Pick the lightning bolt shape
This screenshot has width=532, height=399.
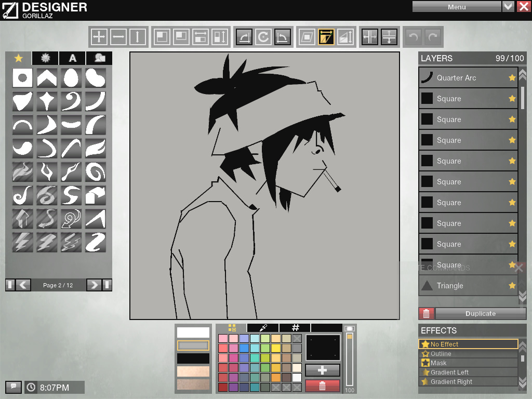pos(22,242)
